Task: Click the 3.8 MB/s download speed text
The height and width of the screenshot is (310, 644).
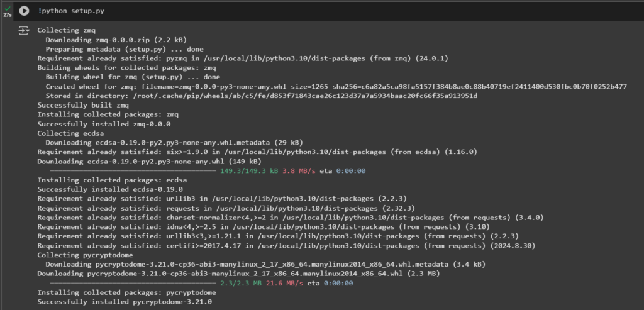Action: (x=299, y=171)
